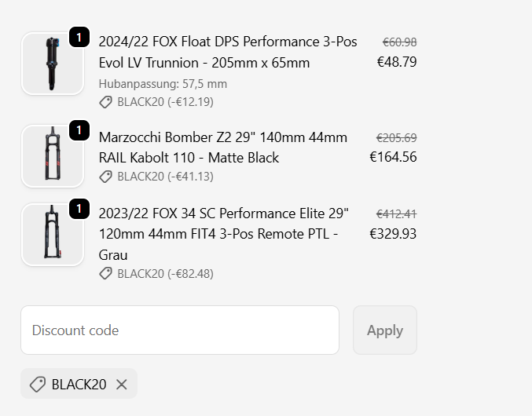Click discount tag icon under FOX 34 SC
The width and height of the screenshot is (532, 416).
(x=105, y=274)
